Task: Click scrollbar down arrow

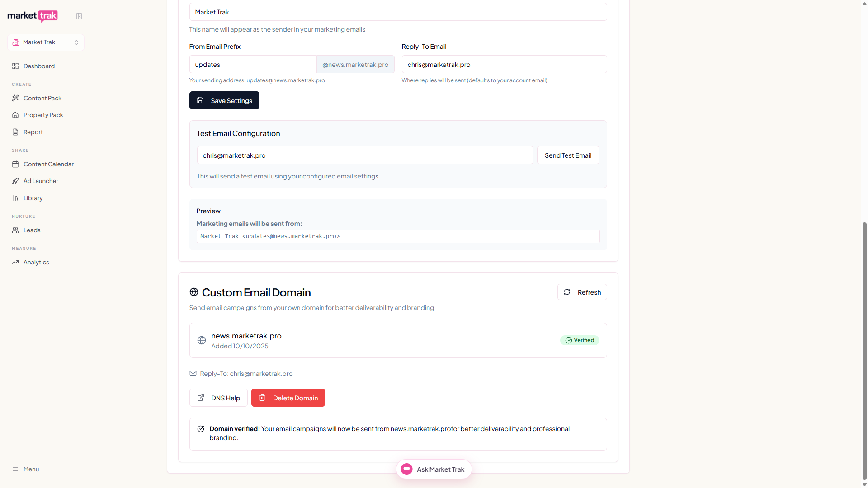Action: pos(864,484)
